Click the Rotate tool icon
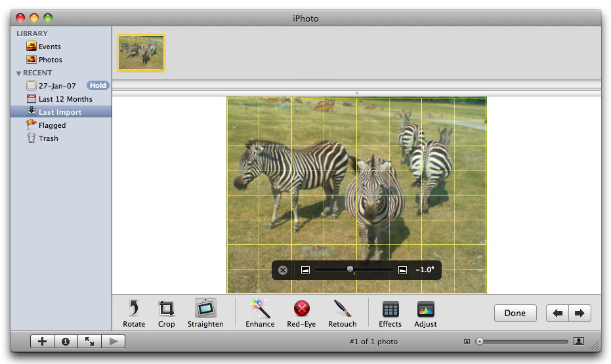611x364 pixels. pos(134,309)
